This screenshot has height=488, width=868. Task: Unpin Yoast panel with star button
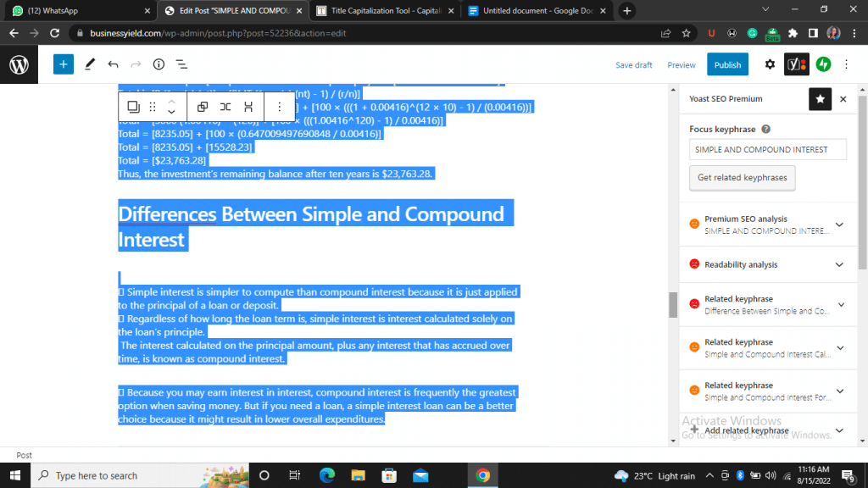(x=820, y=99)
